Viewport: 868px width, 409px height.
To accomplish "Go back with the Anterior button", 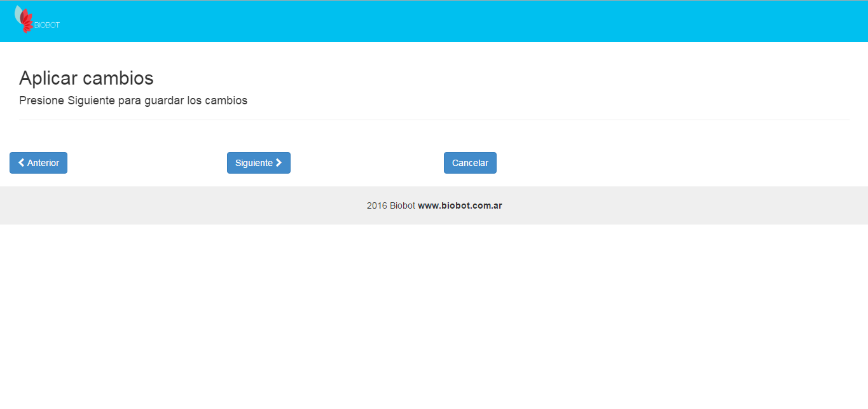I will point(38,163).
